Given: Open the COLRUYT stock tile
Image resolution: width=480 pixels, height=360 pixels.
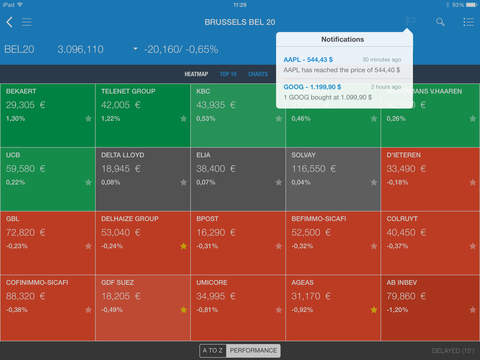Looking at the screenshot, I should click(x=430, y=243).
